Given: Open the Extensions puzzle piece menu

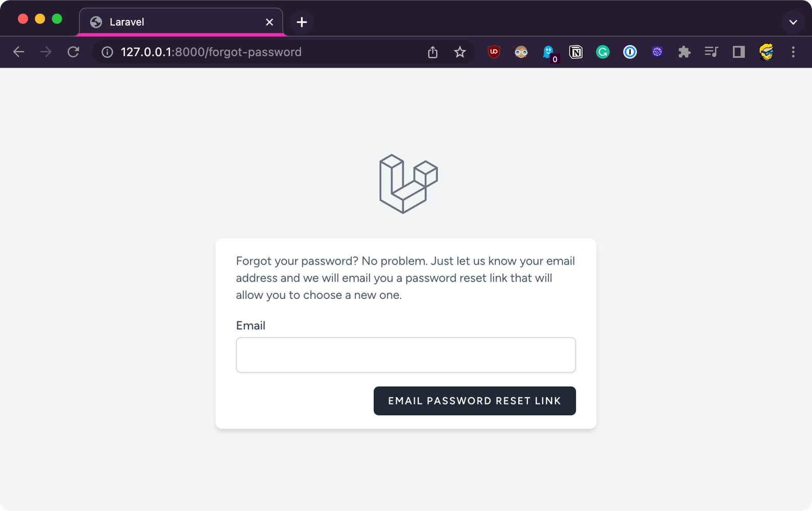Looking at the screenshot, I should tap(684, 52).
